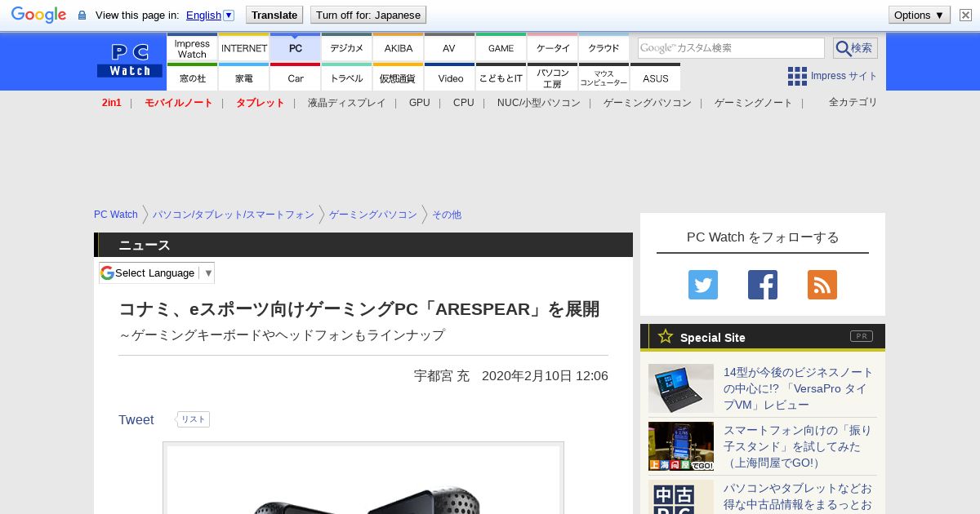This screenshot has height=514, width=980.
Task: Open the GAME tab
Action: click(x=501, y=48)
